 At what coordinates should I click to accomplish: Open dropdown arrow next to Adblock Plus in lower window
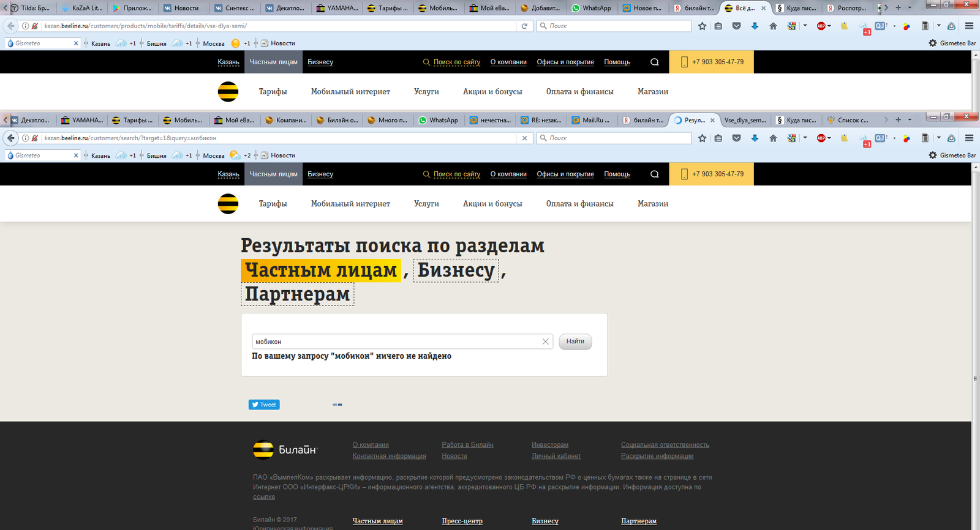pos(829,138)
